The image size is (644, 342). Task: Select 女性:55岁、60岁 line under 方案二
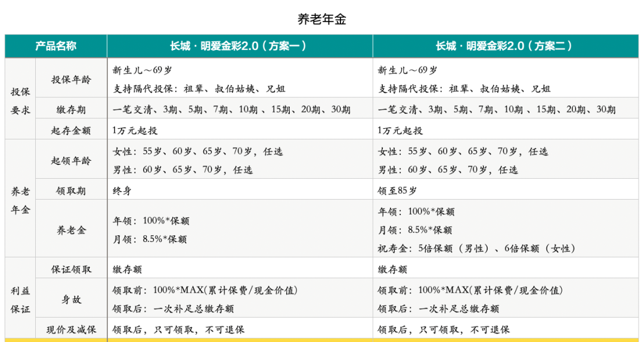[x=463, y=151]
